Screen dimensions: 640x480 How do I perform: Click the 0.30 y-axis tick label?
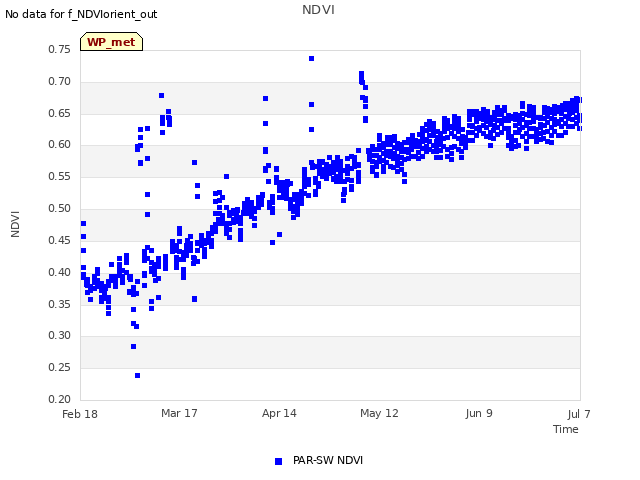[x=60, y=336]
